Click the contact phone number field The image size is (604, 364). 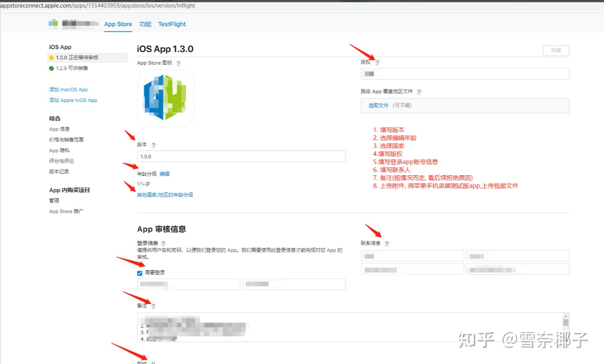[412, 269]
